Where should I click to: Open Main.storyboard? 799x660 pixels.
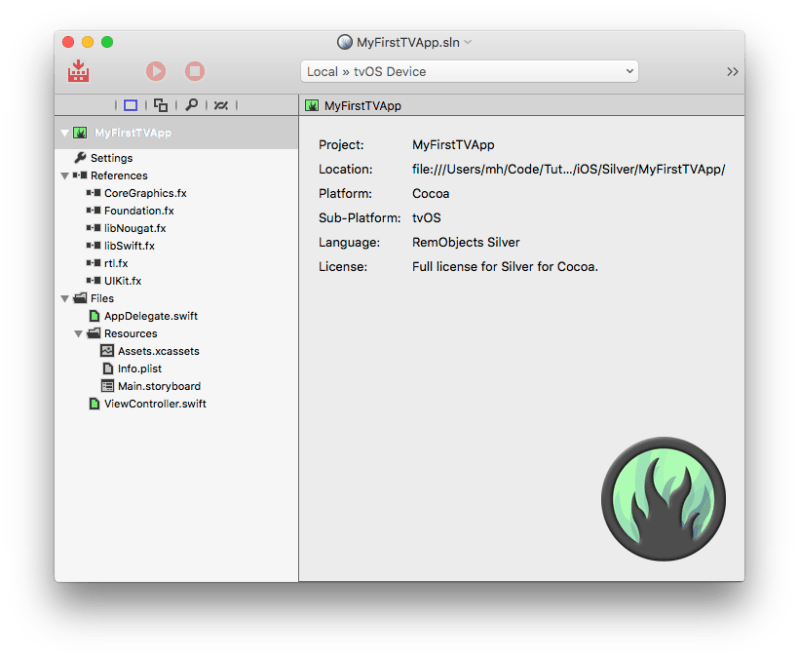[x=159, y=386]
